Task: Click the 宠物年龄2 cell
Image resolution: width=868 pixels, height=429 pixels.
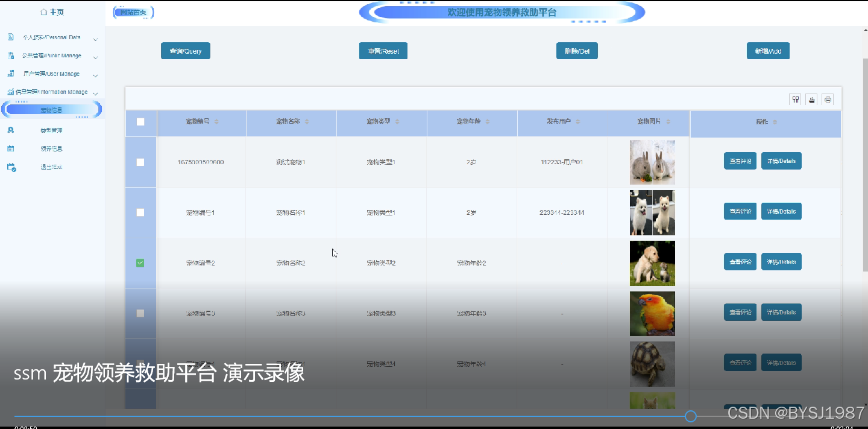Action: pyautogui.click(x=471, y=263)
